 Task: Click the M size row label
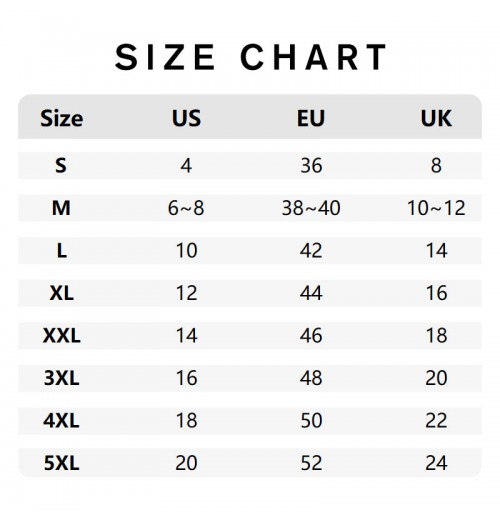[61, 208]
